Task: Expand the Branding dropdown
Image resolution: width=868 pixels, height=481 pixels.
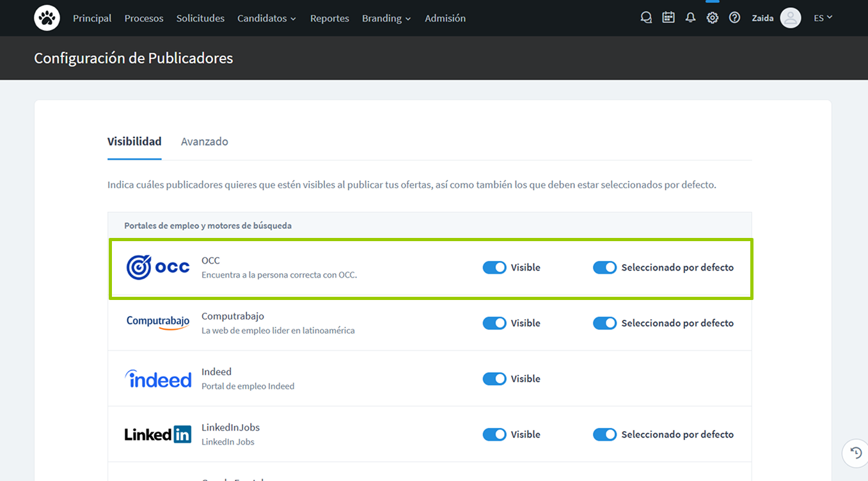Action: (x=386, y=18)
